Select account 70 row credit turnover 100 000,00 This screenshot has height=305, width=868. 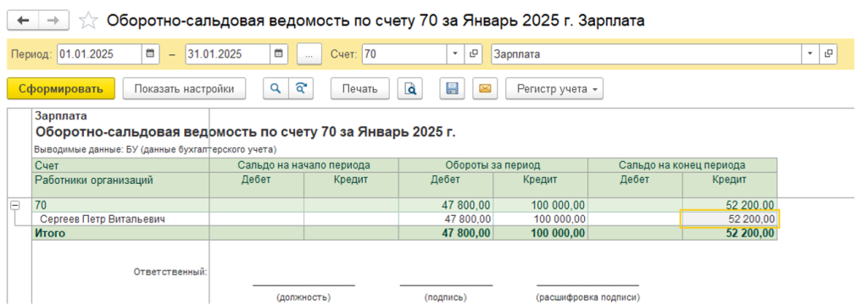click(540, 205)
